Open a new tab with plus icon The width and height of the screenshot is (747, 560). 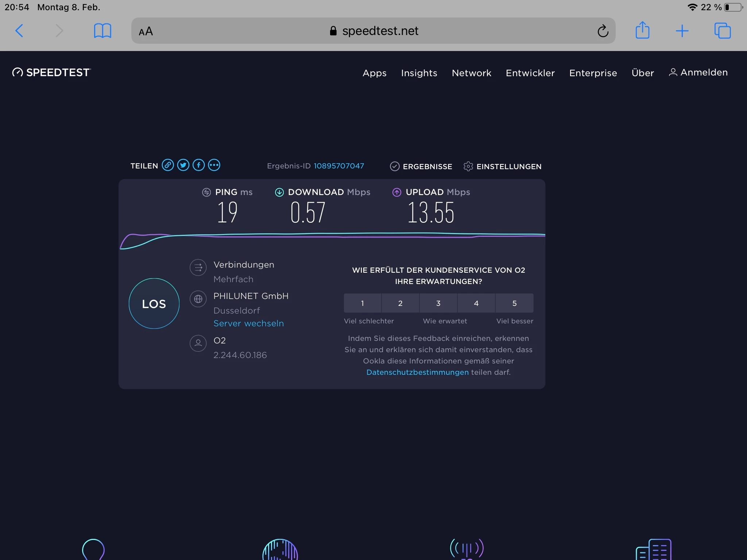pos(682,31)
